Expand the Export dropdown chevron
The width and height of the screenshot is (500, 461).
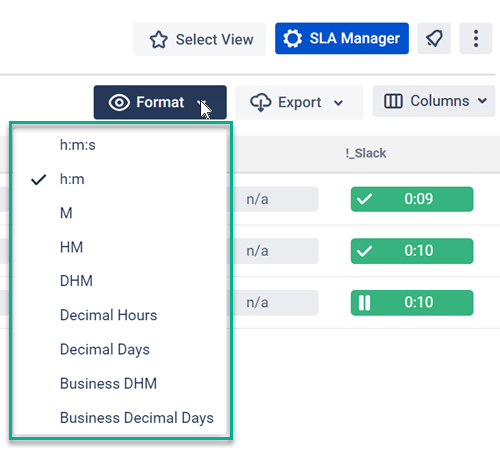point(338,103)
